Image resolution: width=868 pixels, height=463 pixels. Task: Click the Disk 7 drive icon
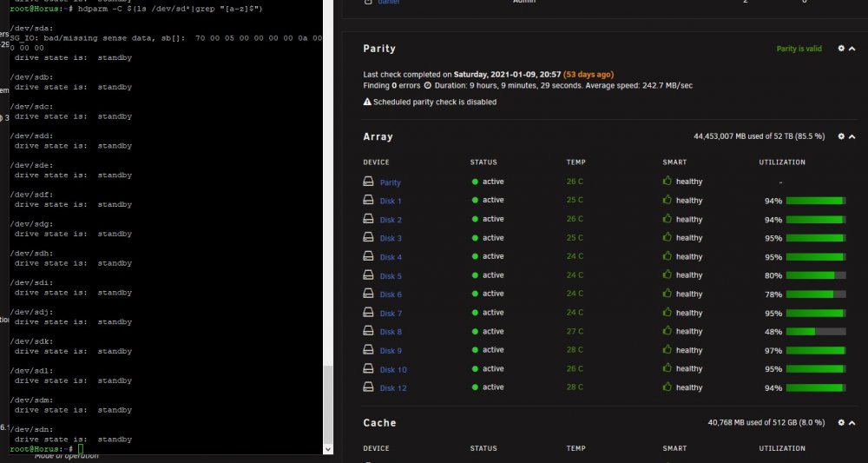click(x=368, y=313)
